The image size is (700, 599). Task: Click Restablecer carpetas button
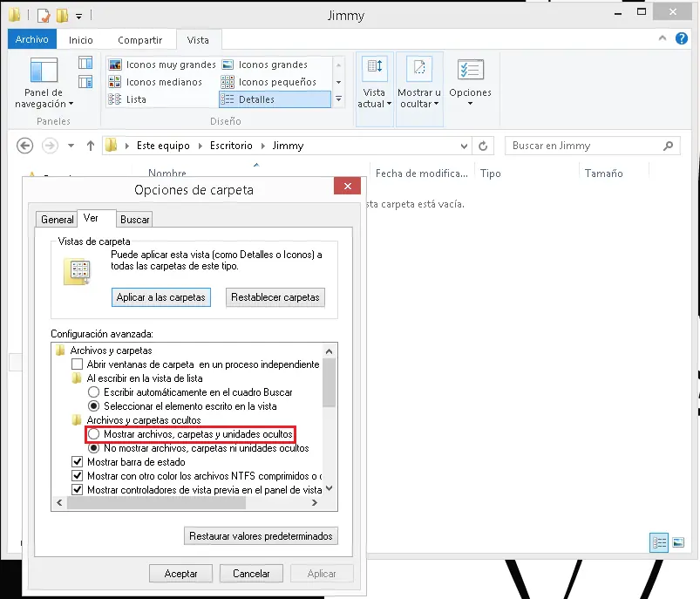pyautogui.click(x=275, y=297)
